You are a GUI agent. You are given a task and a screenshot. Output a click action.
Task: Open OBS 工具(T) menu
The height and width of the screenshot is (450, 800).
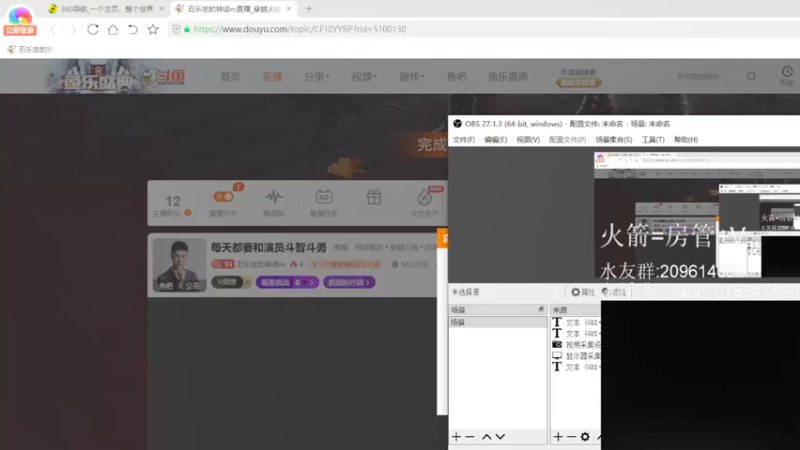(x=653, y=140)
